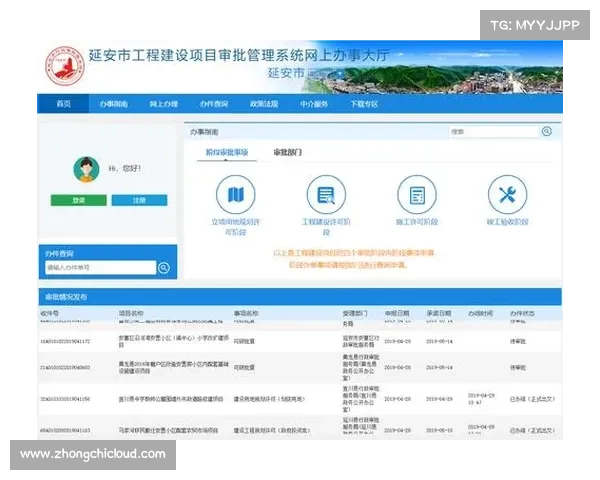The height and width of the screenshot is (480, 600).
Task: Click the Yan'an red emblem logo
Action: [65, 66]
